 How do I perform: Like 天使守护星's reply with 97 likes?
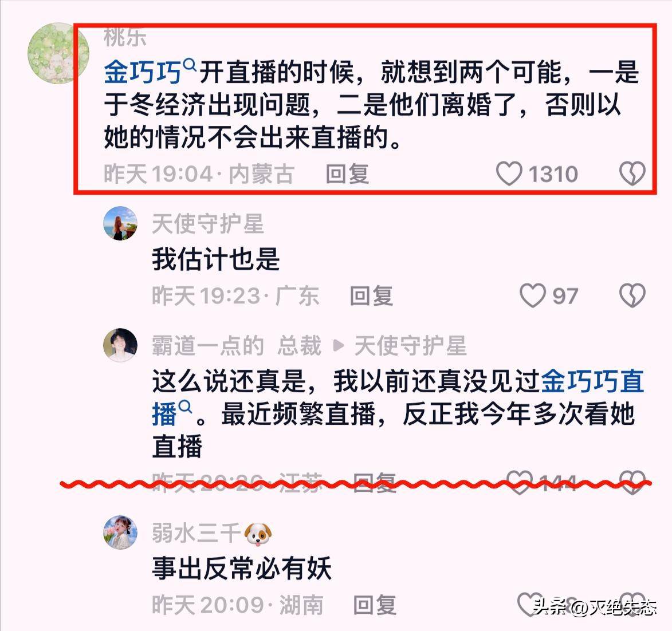tap(533, 295)
